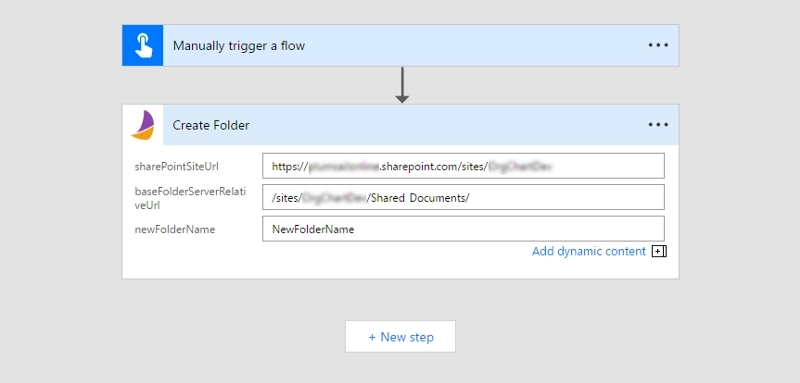The height and width of the screenshot is (383, 800).
Task: Click the plus box icon beside Add dynamic content
Action: tap(659, 251)
